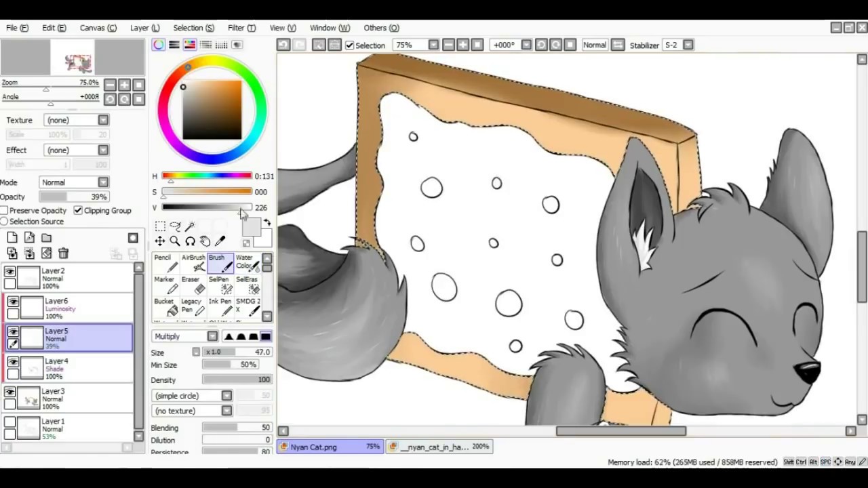This screenshot has width=868, height=488.
Task: Open the simple circle brush shape dropdown
Action: (x=192, y=396)
